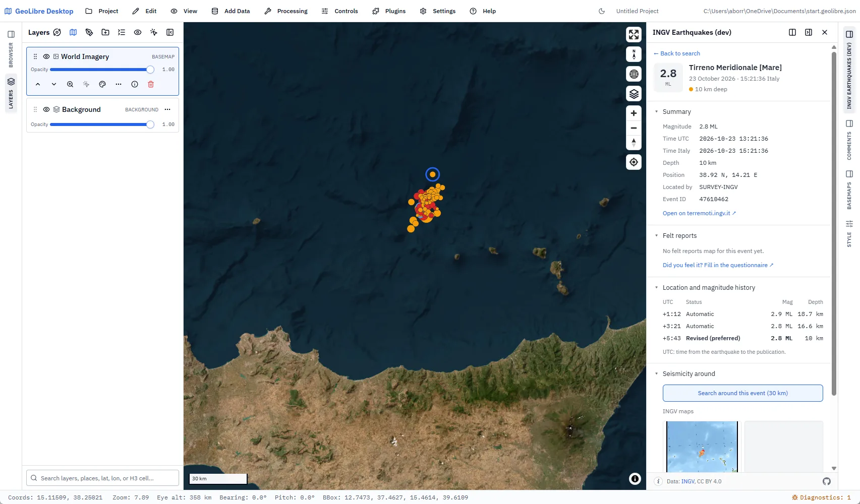
Task: Toggle visibility of all layers in header
Action: (x=138, y=32)
